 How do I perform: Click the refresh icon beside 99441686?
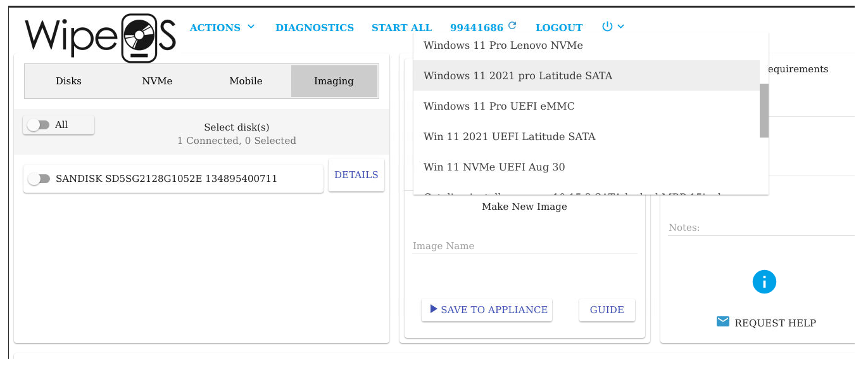pyautogui.click(x=512, y=26)
